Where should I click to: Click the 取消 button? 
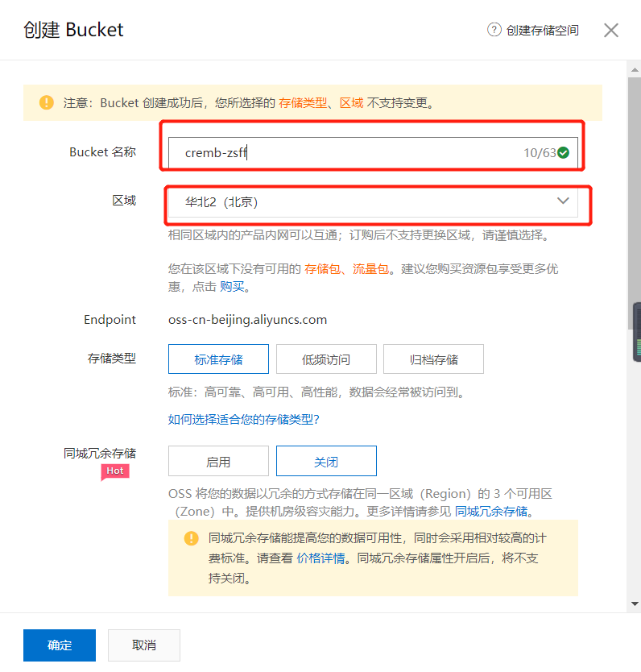(x=144, y=645)
